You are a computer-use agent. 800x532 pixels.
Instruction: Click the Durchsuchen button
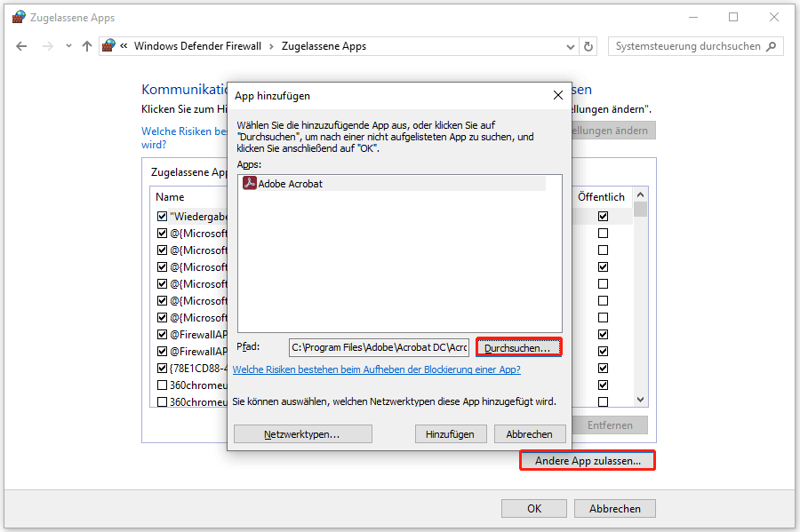(x=518, y=347)
